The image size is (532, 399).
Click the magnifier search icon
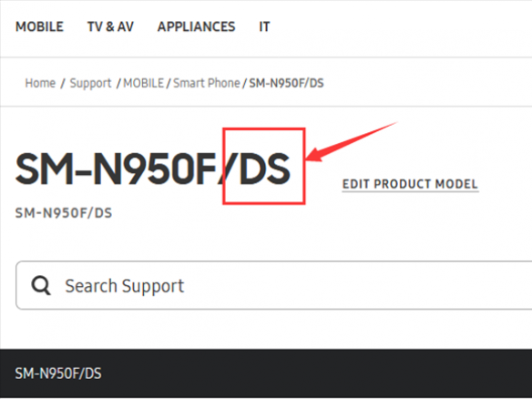[41, 285]
